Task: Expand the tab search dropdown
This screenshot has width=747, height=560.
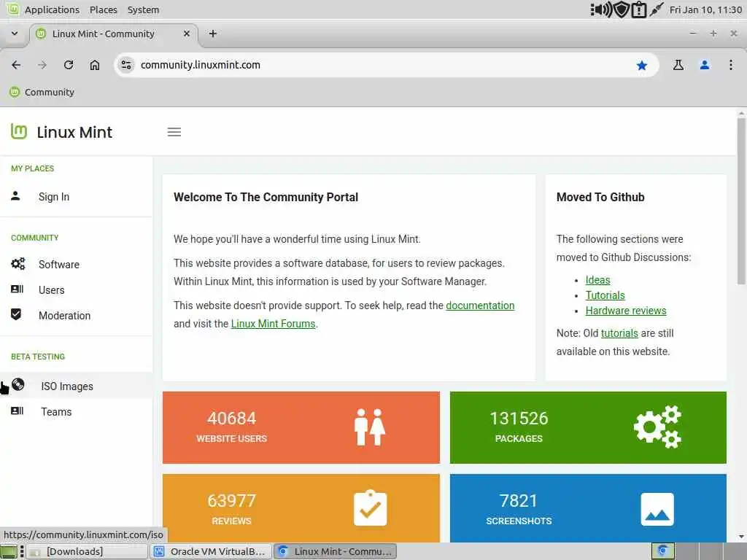Action: [15, 34]
